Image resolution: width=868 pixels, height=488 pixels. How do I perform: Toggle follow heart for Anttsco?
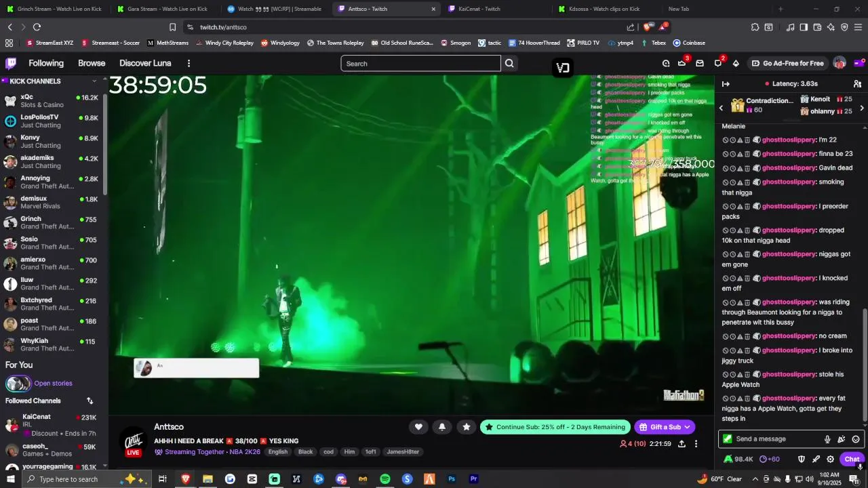pos(418,426)
